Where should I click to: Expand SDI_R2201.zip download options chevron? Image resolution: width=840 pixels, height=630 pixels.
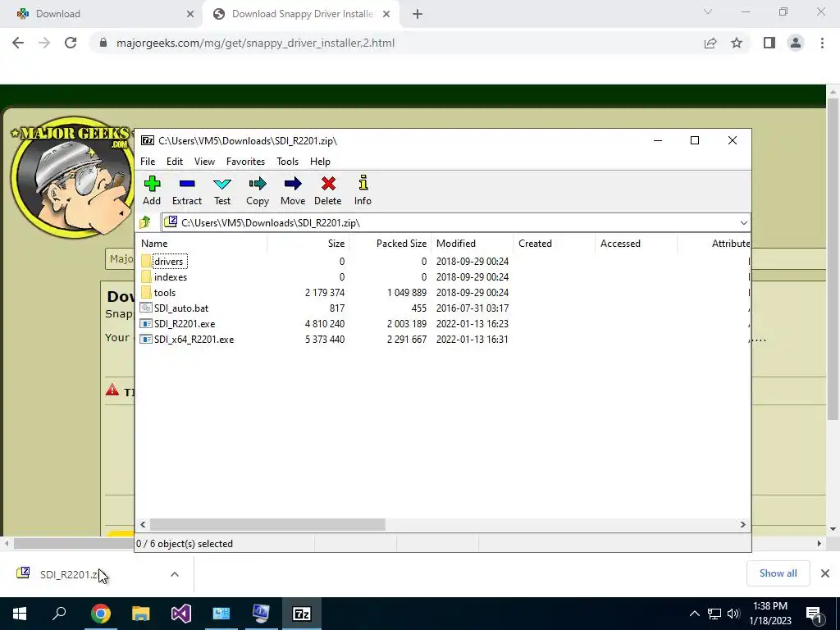coord(174,574)
